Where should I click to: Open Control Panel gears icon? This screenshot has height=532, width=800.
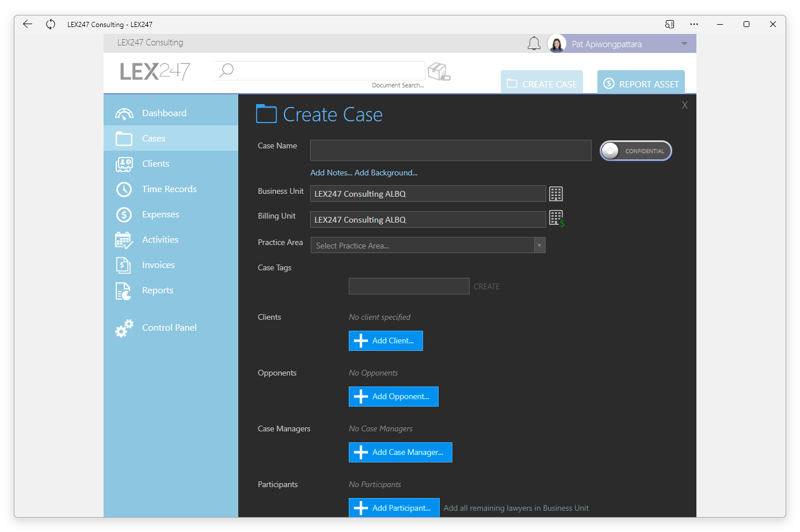pos(124,328)
